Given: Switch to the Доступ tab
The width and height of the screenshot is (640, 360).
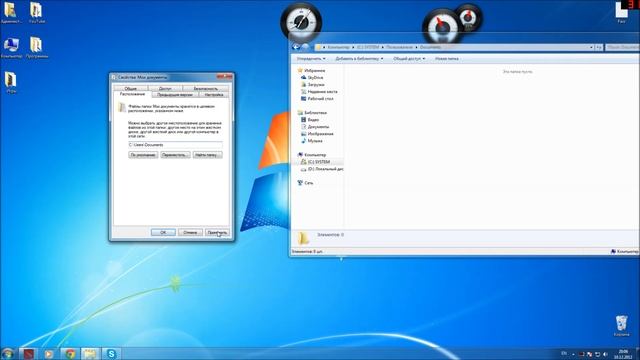Looking at the screenshot, I should click(x=165, y=88).
